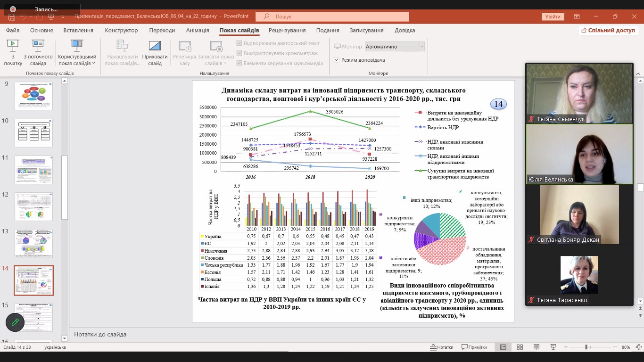Open the custom slide show dropdown

coord(77,53)
